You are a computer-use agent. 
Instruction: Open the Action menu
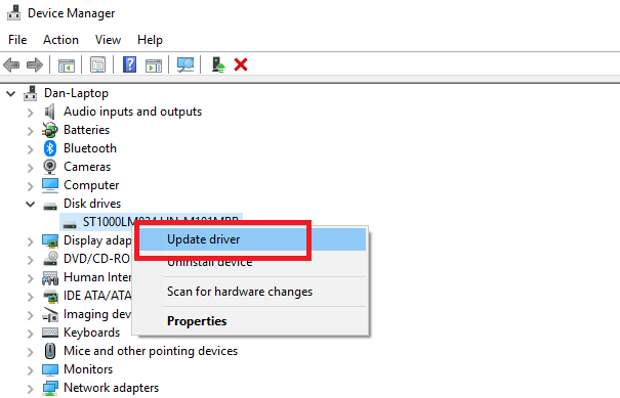point(61,40)
